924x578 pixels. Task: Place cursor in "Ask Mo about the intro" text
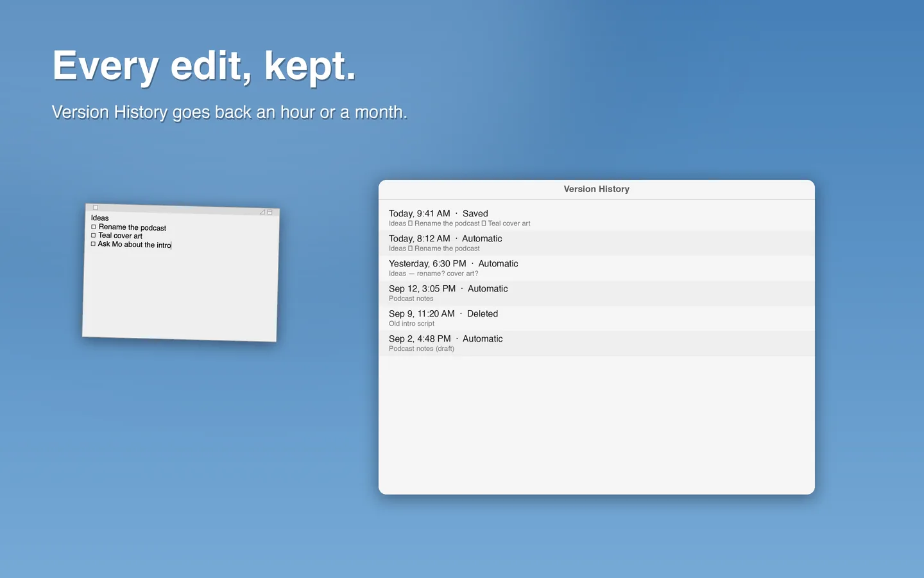135,245
